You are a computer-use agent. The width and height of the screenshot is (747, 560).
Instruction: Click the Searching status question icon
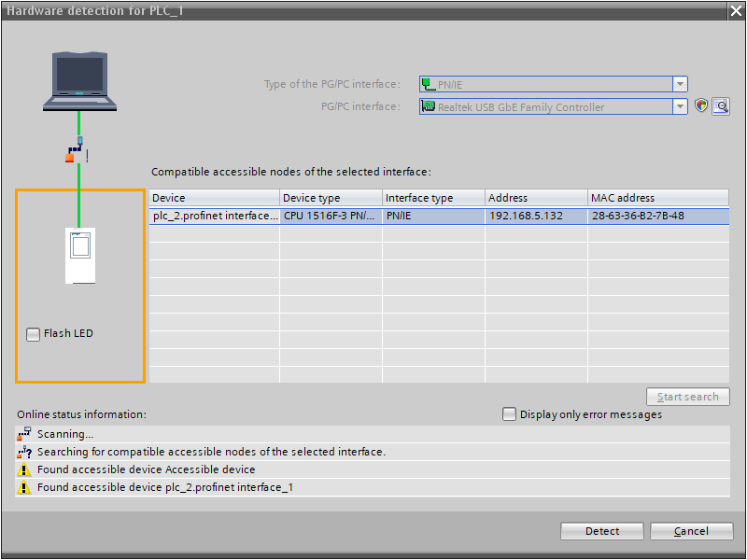pos(24,452)
